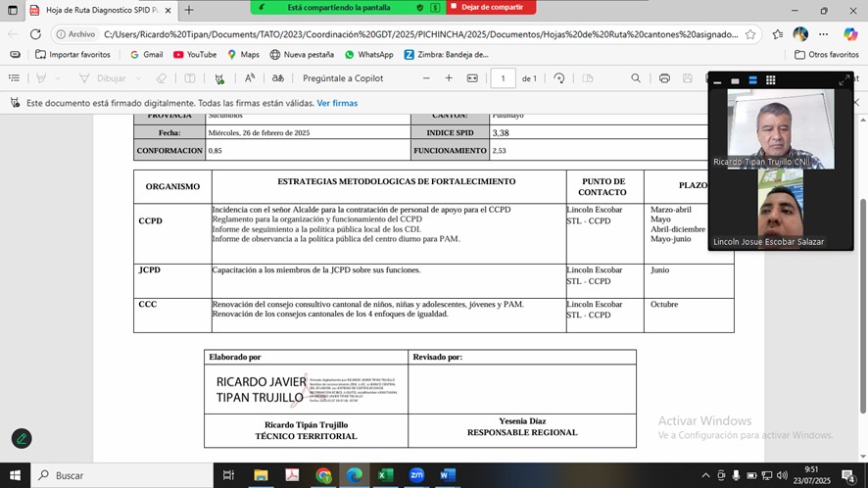
Task: Expand the Dibujar options dropdown arrow
Action: [x=138, y=78]
